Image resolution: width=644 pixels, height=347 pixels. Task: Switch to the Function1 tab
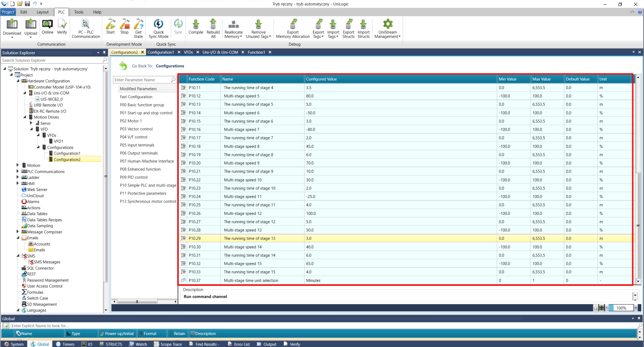(x=256, y=52)
